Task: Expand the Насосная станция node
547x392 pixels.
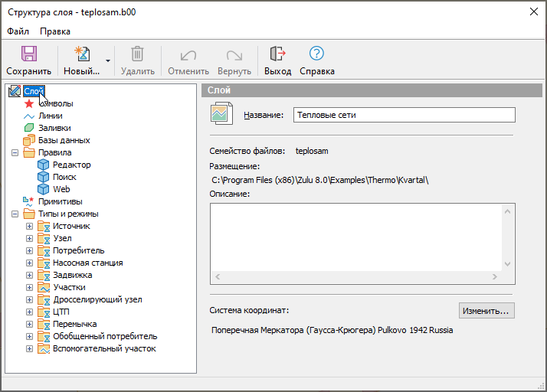Action: pyautogui.click(x=30, y=263)
